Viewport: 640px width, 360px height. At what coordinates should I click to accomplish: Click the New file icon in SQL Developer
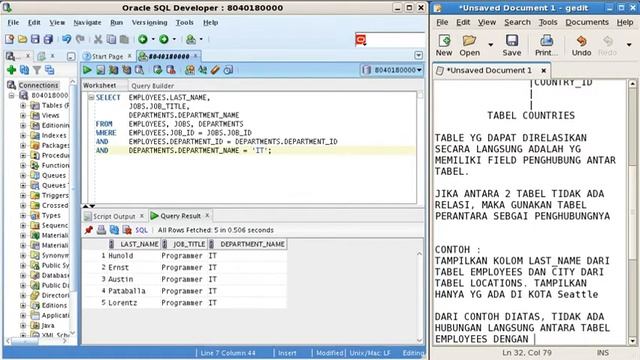click(9, 39)
